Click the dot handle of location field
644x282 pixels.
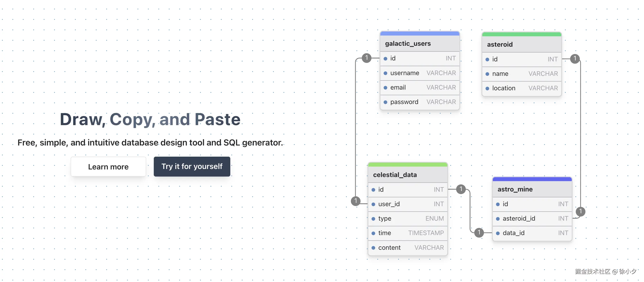(x=487, y=88)
